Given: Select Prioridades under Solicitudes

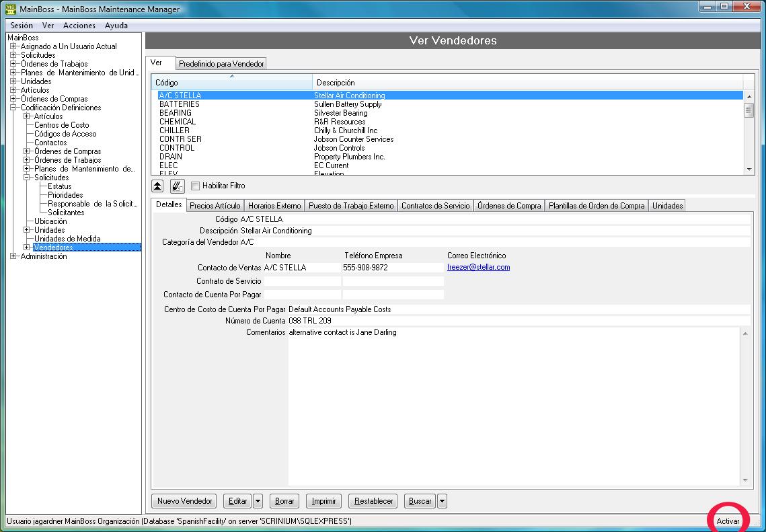Looking at the screenshot, I should click(65, 195).
